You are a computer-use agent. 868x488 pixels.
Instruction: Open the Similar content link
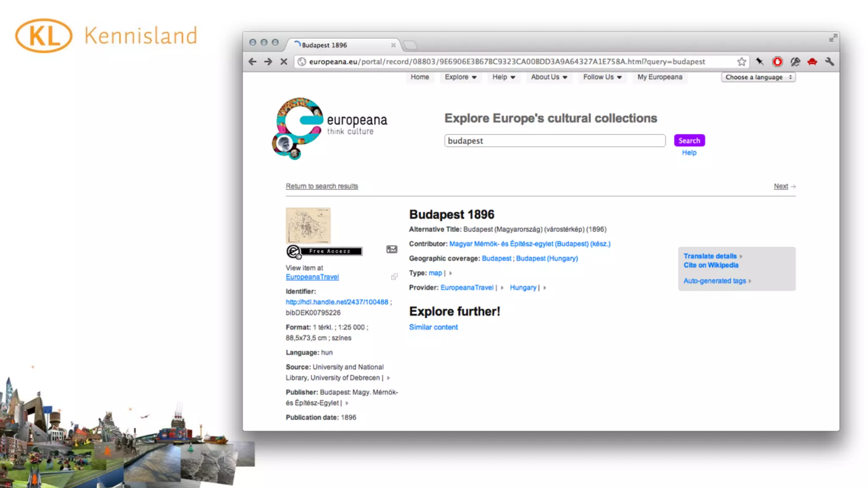433,327
